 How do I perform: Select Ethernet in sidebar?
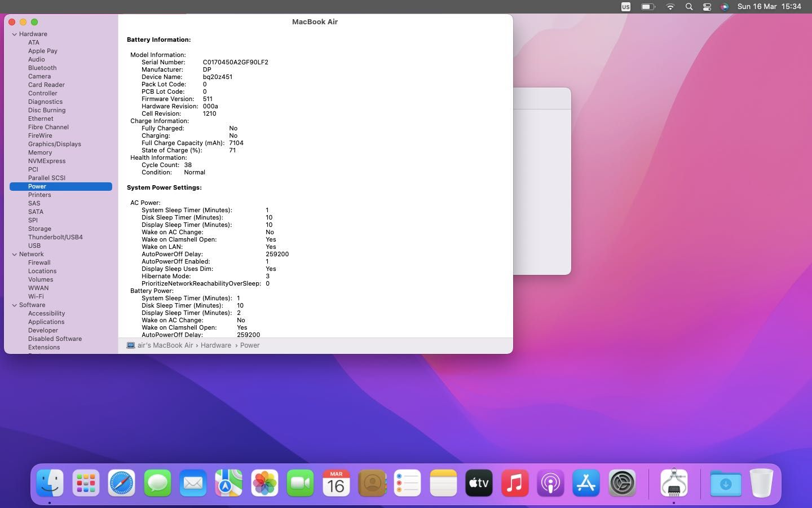[x=41, y=119]
